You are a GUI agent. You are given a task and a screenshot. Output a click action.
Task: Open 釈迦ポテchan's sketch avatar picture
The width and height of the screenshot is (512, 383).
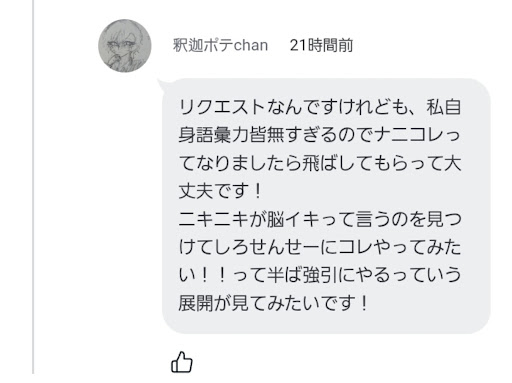pyautogui.click(x=125, y=46)
